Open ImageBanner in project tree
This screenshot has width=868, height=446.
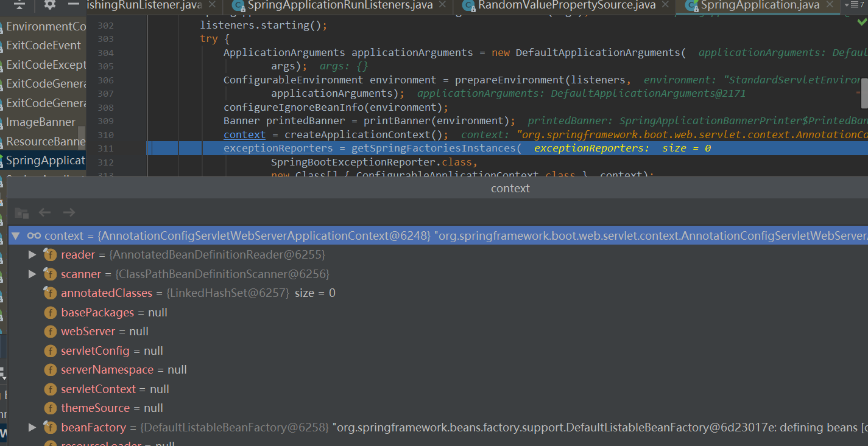click(x=41, y=122)
